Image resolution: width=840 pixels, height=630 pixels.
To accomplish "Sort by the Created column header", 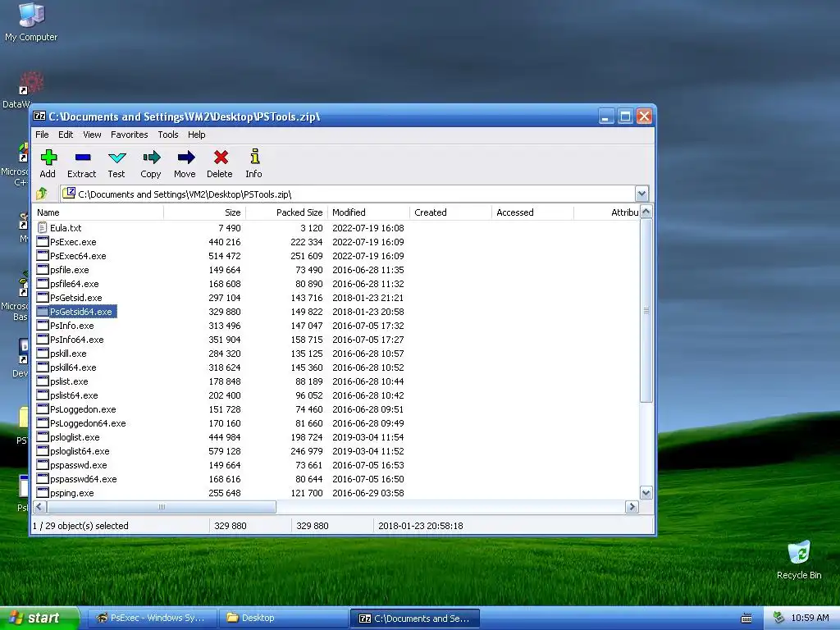I will tap(450, 212).
